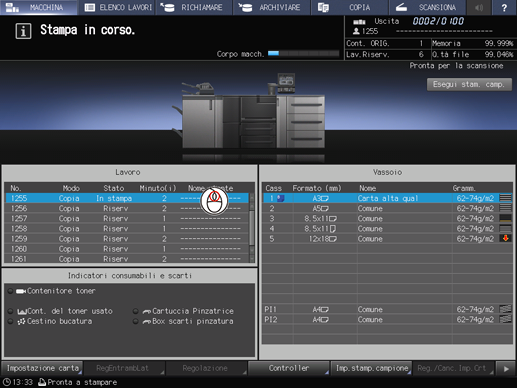Click the Memoria 99.999% value
This screenshot has width=517, height=388.
coord(498,44)
